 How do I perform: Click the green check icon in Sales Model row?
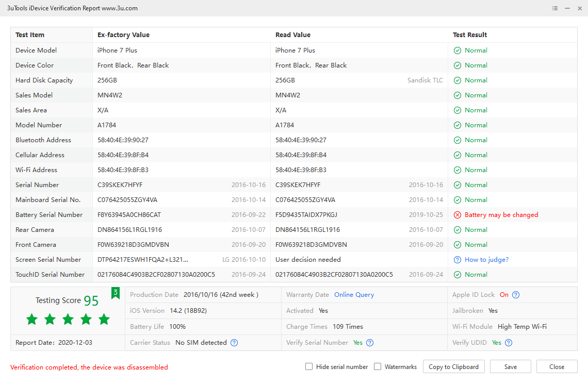[x=458, y=95]
